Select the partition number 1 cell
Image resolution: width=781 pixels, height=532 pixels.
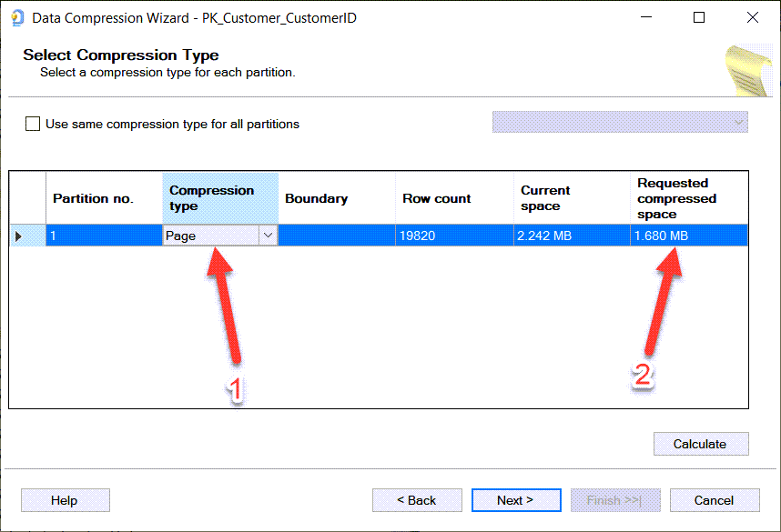coord(104,236)
